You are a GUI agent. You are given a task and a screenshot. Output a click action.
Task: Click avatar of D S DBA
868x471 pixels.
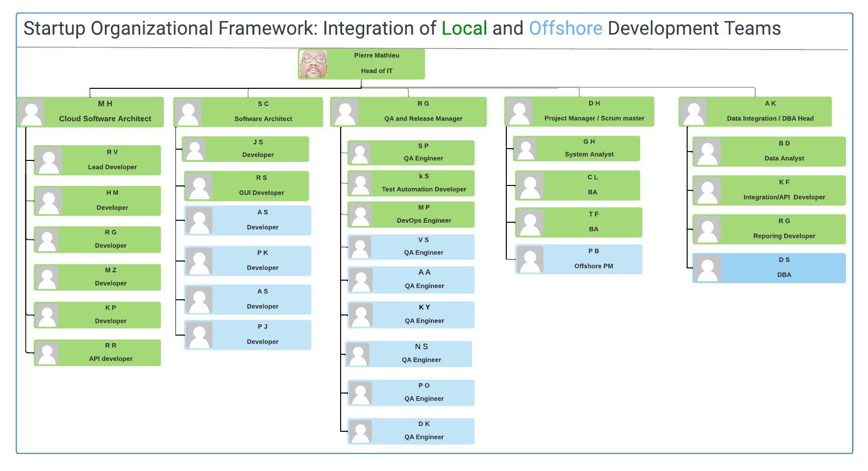point(707,268)
